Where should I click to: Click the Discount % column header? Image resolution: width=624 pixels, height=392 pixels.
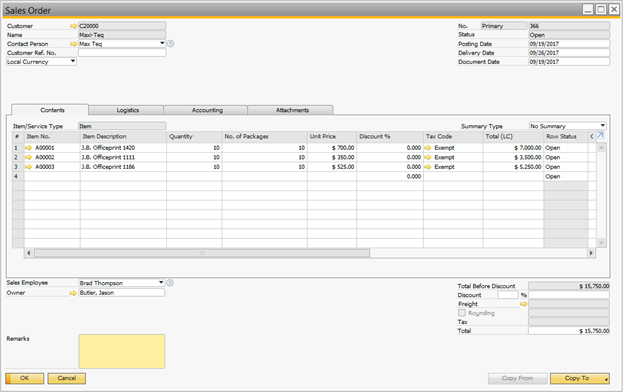click(x=390, y=137)
